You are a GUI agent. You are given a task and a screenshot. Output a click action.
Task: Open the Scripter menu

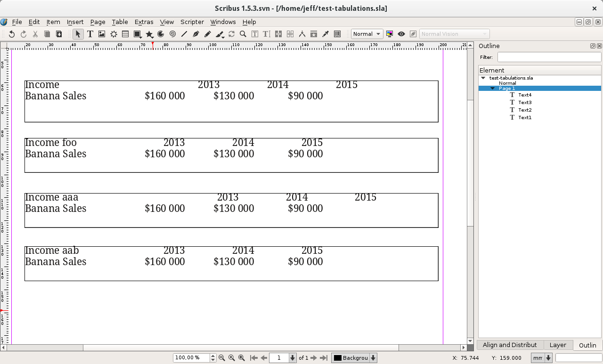[x=192, y=22]
